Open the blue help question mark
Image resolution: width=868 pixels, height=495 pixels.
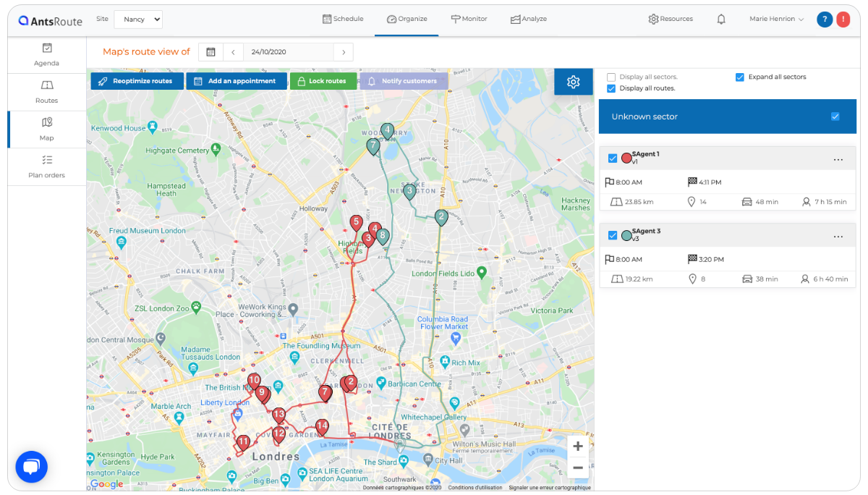tap(825, 20)
